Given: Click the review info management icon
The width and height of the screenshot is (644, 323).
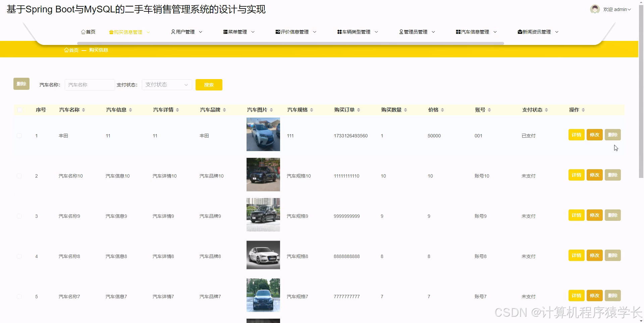Looking at the screenshot, I should [278, 32].
